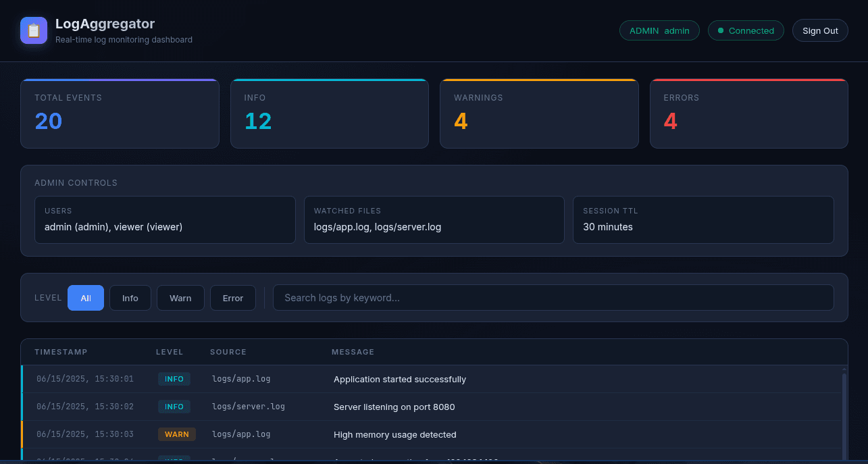Click 'Real-time log monitoring dashboard' subtitle
The height and width of the screenshot is (464, 868).
click(124, 40)
